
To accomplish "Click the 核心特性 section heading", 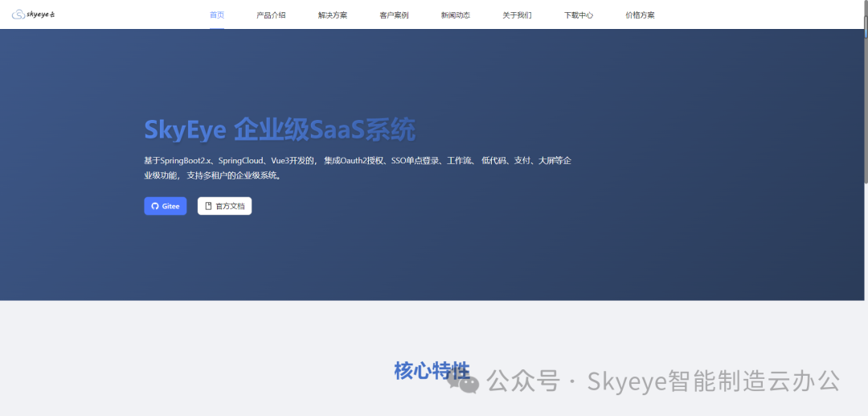I will (x=432, y=371).
